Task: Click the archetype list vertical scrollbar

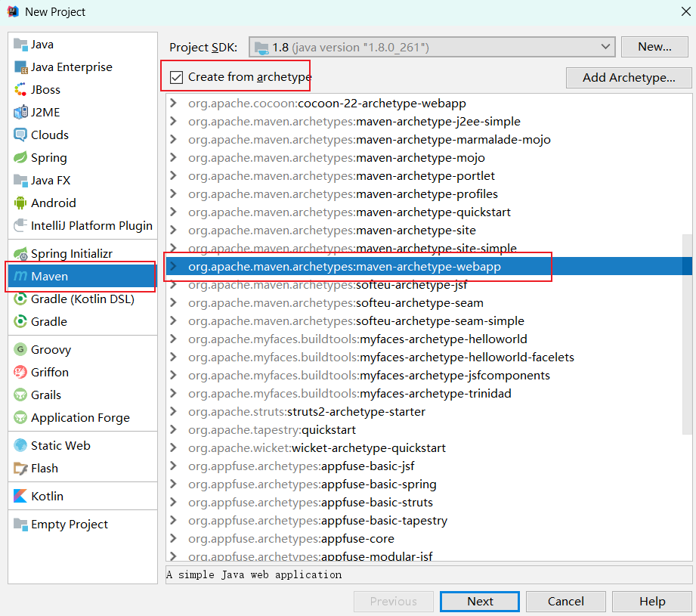Action: point(687,335)
